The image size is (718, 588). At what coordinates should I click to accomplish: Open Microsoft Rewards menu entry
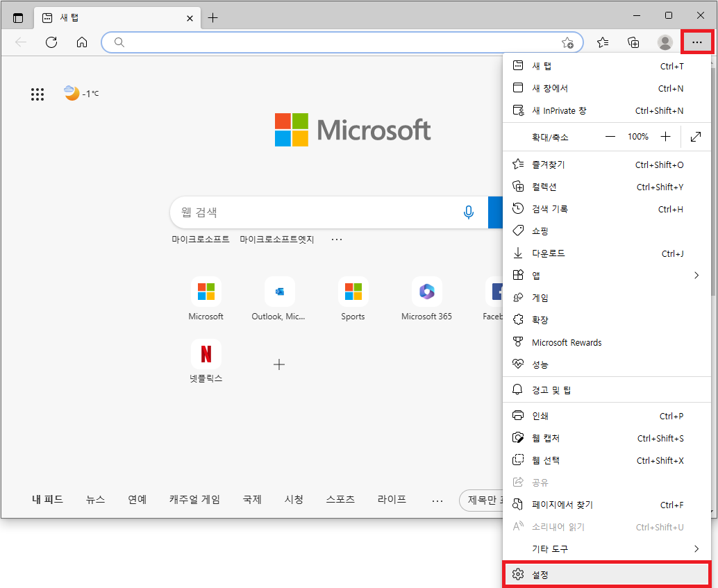[x=606, y=342]
